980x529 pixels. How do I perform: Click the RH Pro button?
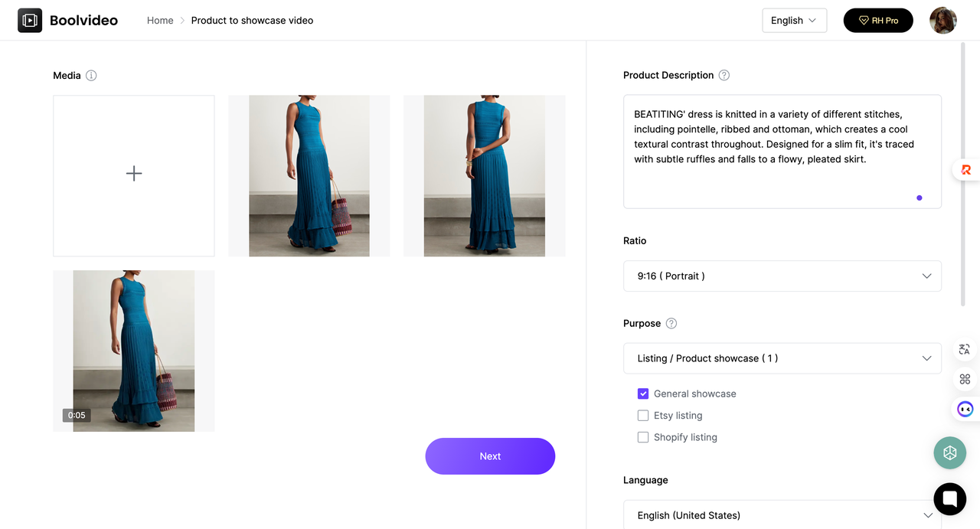[x=878, y=21]
